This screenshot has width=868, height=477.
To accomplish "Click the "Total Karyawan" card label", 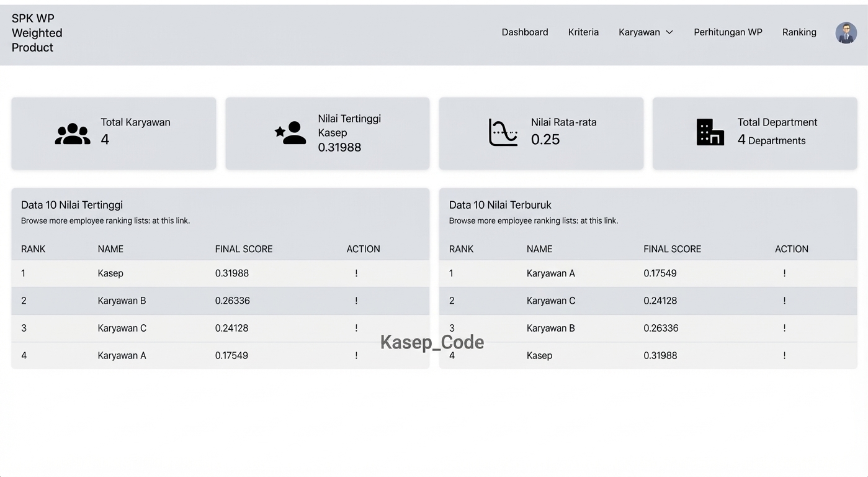I will (x=135, y=122).
